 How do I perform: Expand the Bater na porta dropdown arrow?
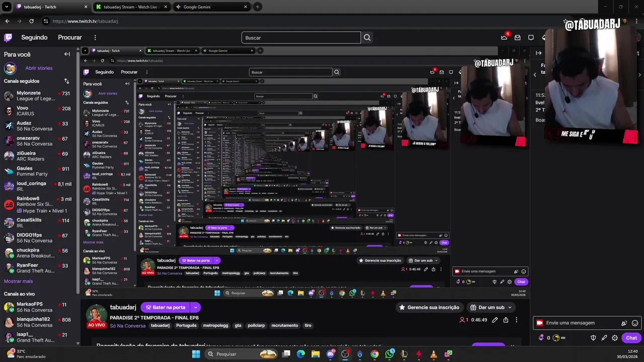click(x=195, y=307)
